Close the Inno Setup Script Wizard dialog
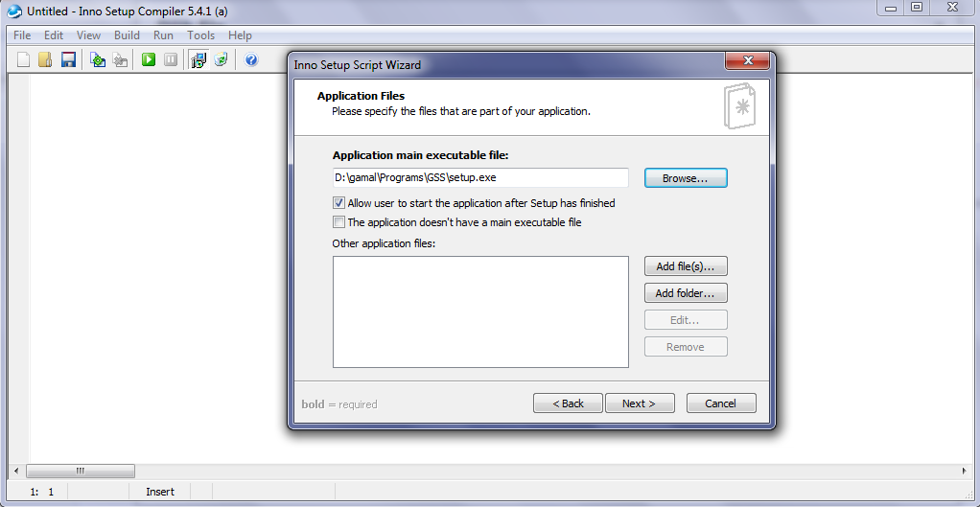 [x=747, y=61]
